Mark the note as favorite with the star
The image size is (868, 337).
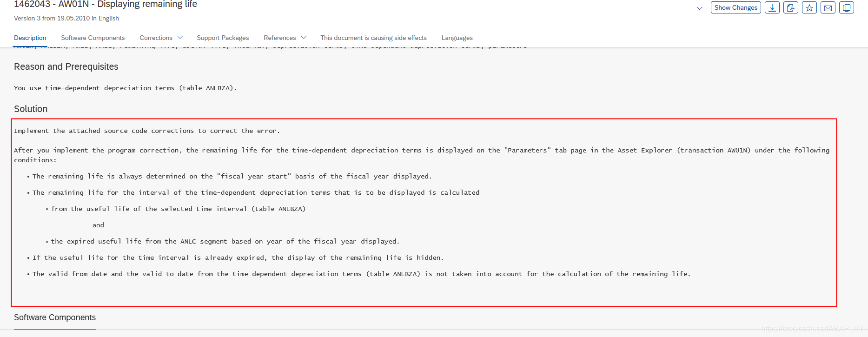809,7
